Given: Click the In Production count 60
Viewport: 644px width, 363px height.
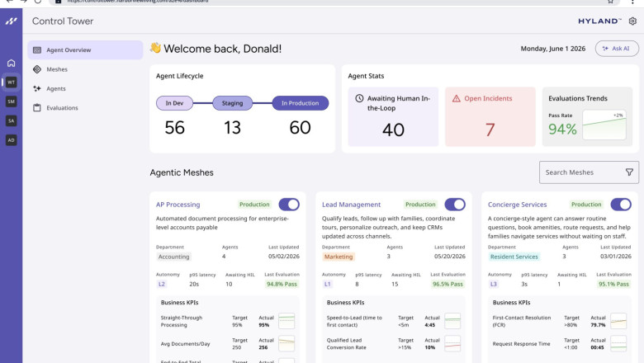Looking at the screenshot, I should click(301, 128).
